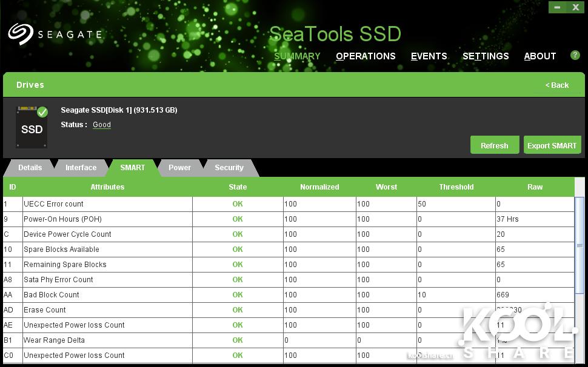Open the help question mark icon

click(575, 55)
